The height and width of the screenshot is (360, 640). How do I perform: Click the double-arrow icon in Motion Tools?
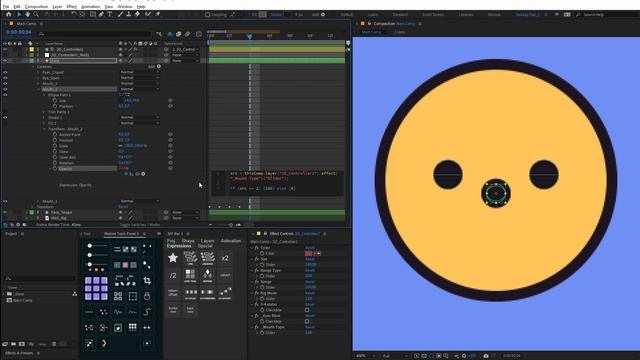point(147,327)
